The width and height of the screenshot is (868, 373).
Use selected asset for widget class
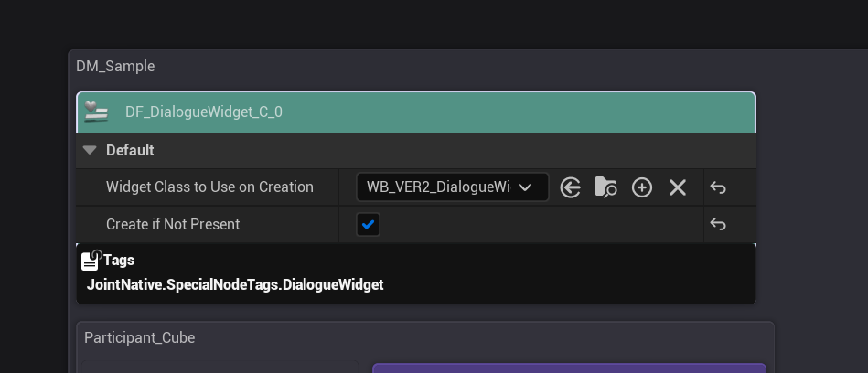571,187
